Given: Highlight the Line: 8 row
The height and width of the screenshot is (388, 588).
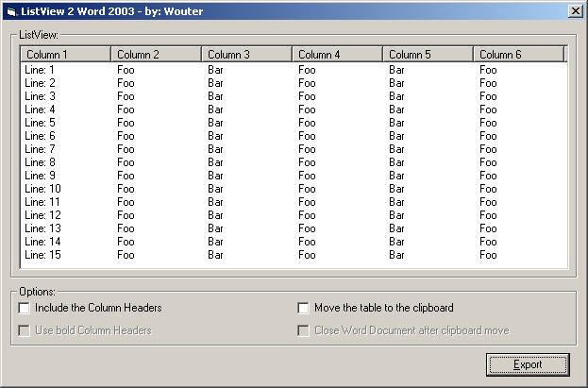Looking at the screenshot, I should point(40,162).
